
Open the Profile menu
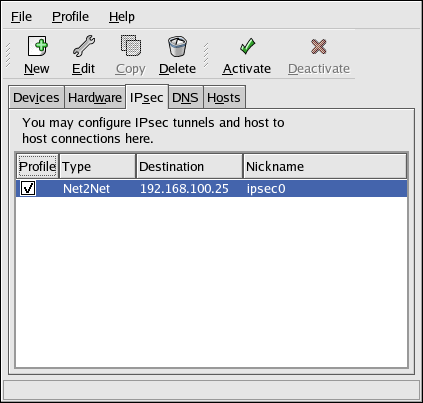pyautogui.click(x=70, y=17)
